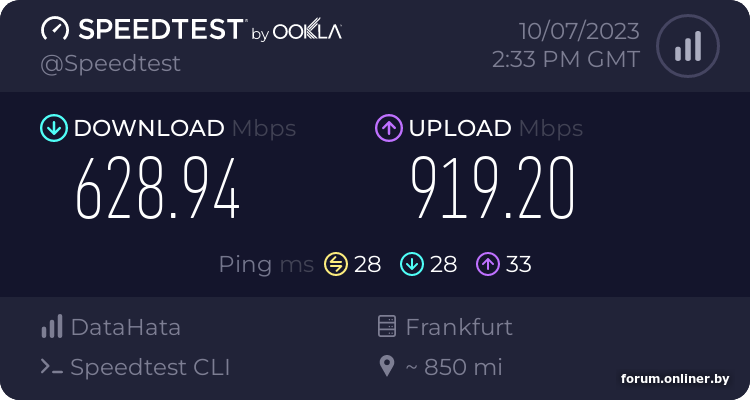Click the terminal prompt icon near Speedtest CLI
Screen dimensions: 750x400
(x=51, y=367)
